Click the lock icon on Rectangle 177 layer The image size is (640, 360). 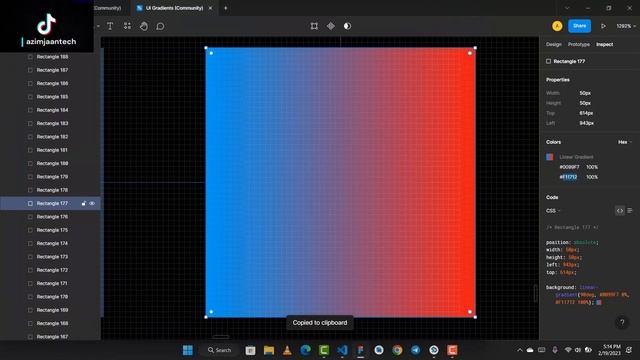[84, 203]
